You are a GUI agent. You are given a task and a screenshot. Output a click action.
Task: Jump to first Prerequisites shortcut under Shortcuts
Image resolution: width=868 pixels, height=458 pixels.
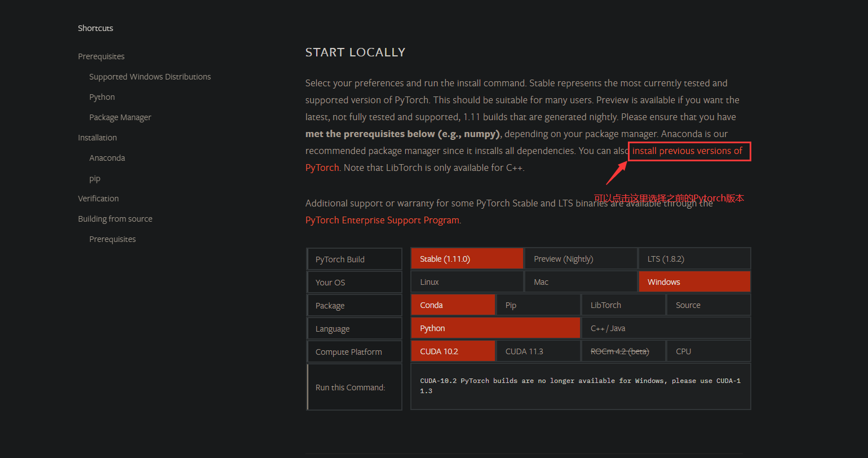(101, 56)
